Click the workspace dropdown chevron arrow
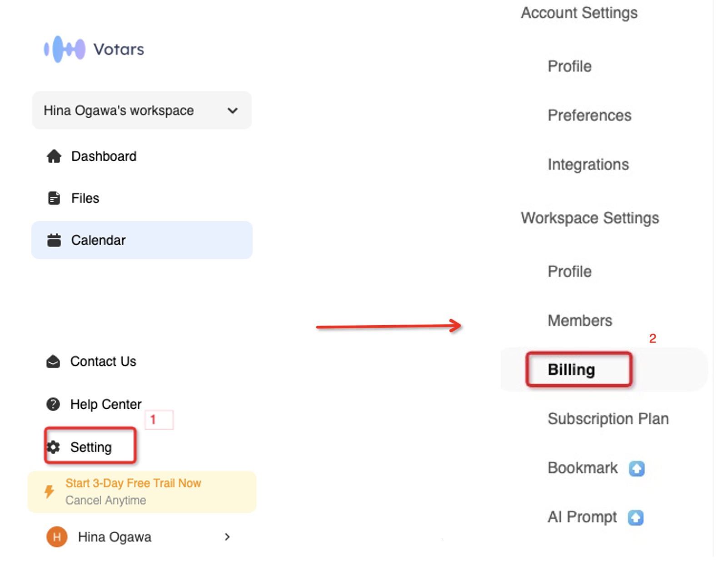The width and height of the screenshot is (728, 575). coord(233,111)
